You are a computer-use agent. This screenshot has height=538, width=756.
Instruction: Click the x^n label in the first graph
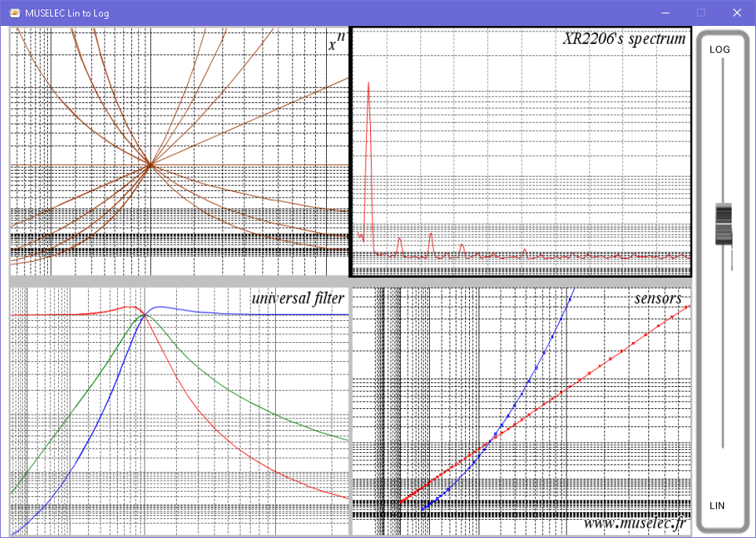(336, 41)
